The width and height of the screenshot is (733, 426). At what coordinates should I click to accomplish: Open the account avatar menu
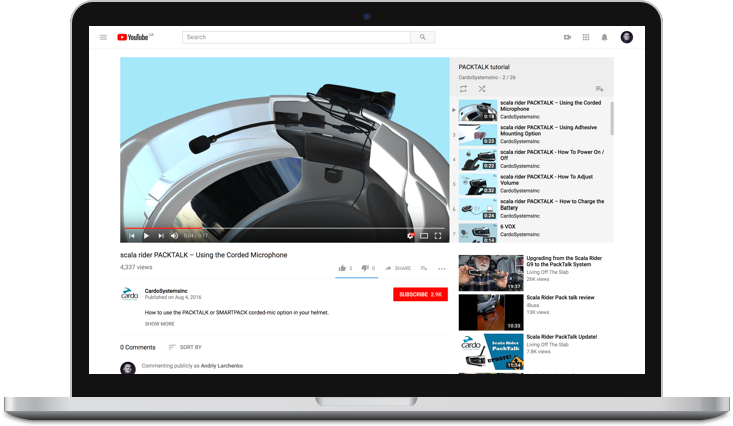coord(626,37)
